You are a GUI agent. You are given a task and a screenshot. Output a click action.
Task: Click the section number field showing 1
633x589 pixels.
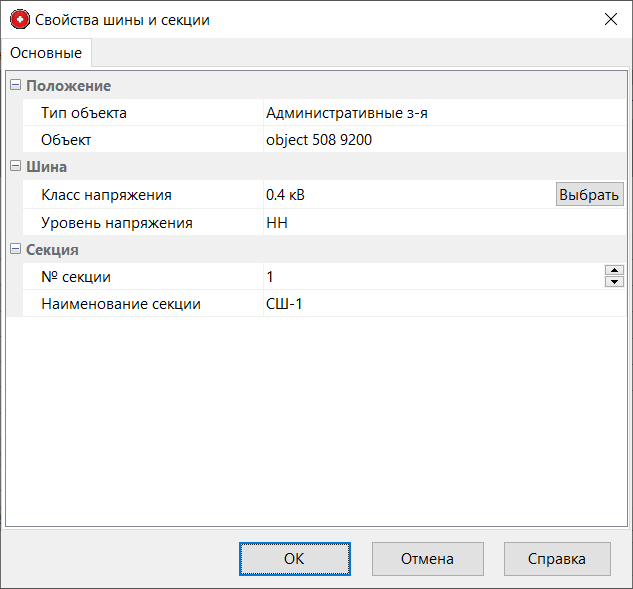430,276
